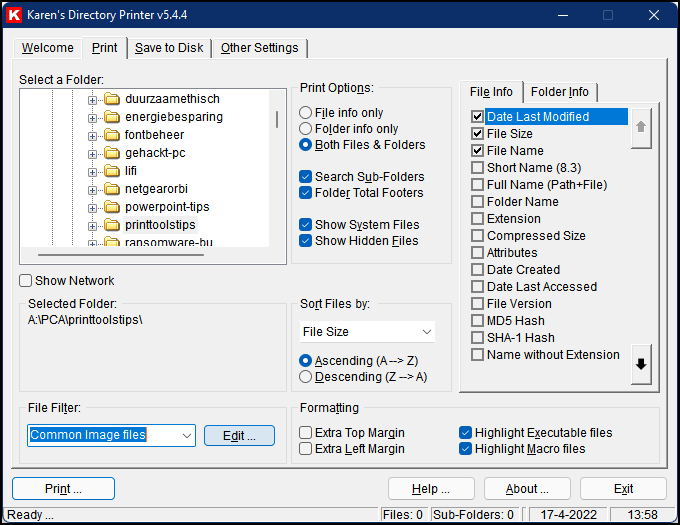
Task: Check Short Name (8.3) item
Action: [477, 168]
